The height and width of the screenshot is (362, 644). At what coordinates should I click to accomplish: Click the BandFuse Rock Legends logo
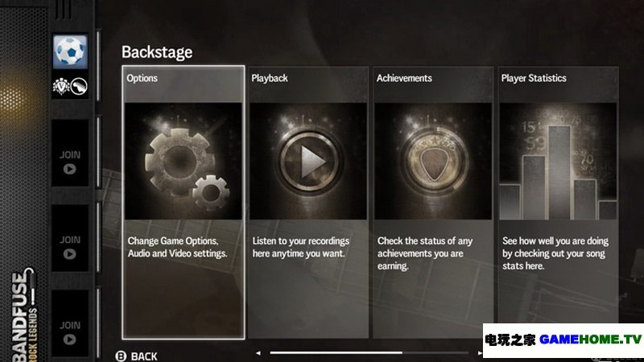[24, 315]
